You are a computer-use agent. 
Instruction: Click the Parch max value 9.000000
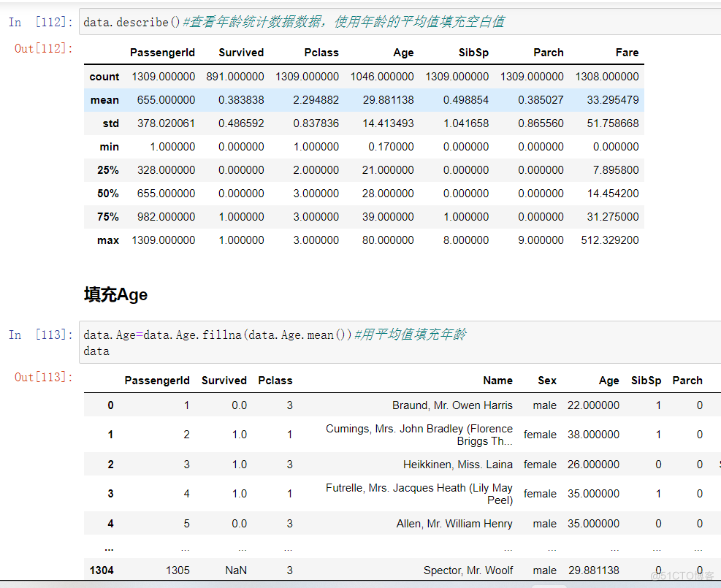(541, 240)
